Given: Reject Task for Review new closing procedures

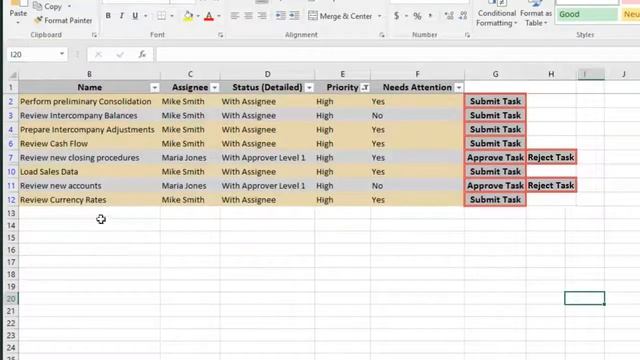Looking at the screenshot, I should tap(551, 158).
